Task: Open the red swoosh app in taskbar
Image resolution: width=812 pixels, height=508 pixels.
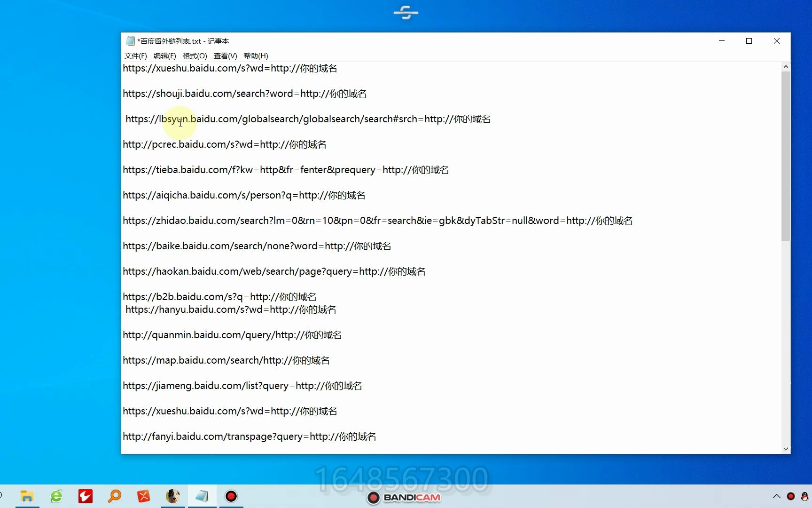Action: point(86,496)
